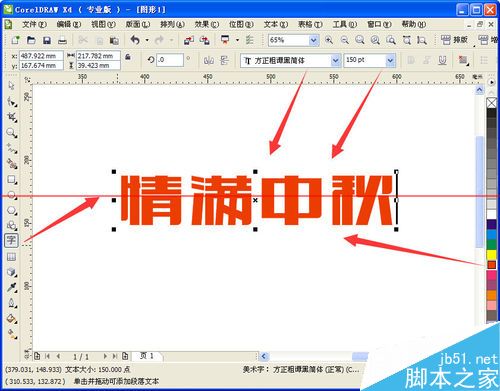The height and width of the screenshot is (391, 500).
Task: Create a new document
Action: (15, 40)
